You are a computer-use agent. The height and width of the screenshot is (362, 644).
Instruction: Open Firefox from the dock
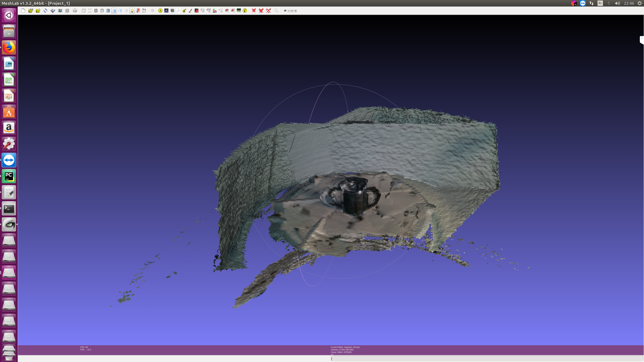point(9,47)
